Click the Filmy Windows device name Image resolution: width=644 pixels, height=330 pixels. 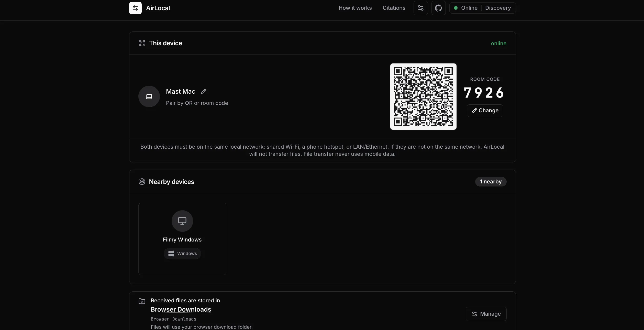(x=182, y=240)
